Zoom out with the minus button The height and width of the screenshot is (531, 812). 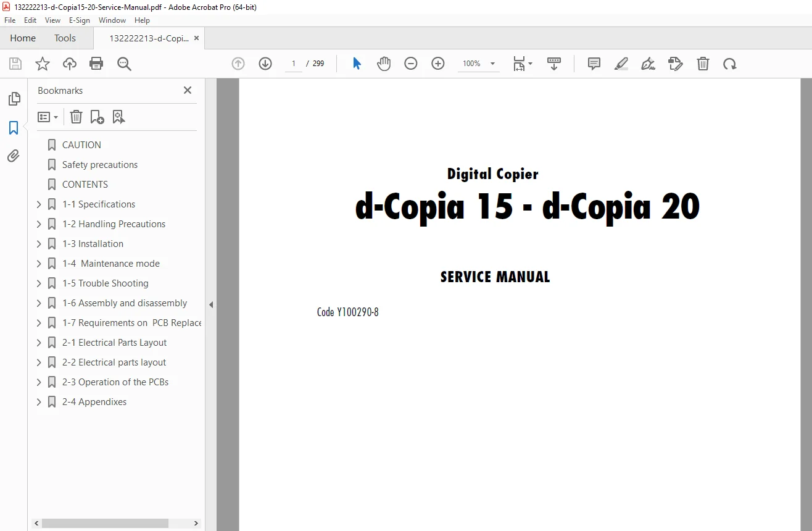[x=411, y=64]
